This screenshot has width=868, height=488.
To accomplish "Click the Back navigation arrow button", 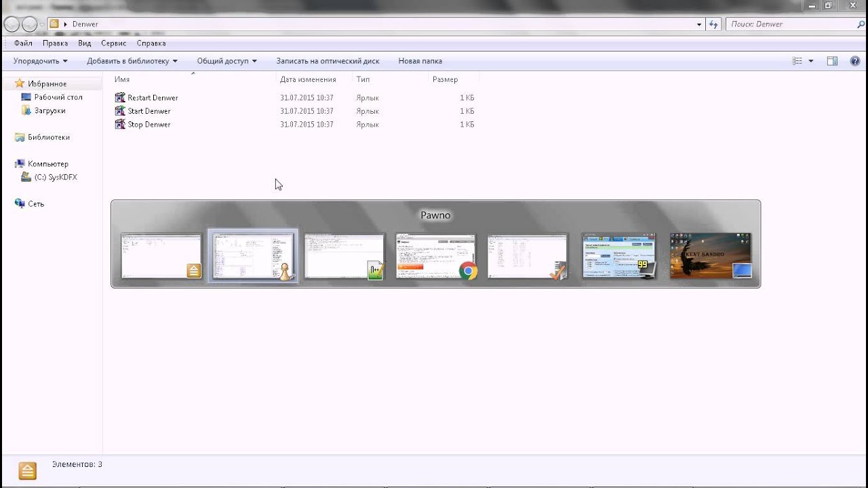I will click(x=12, y=24).
